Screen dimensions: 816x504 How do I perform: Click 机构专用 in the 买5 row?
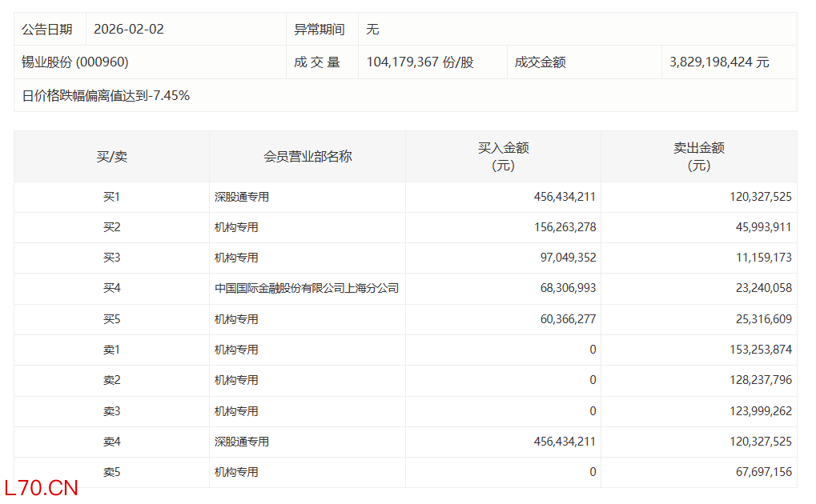coord(236,319)
